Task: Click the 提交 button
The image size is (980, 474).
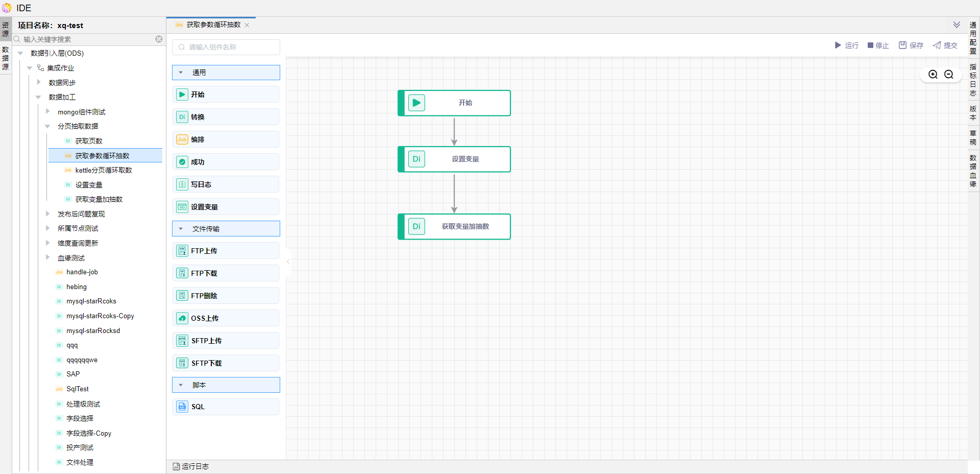Action: (945, 45)
